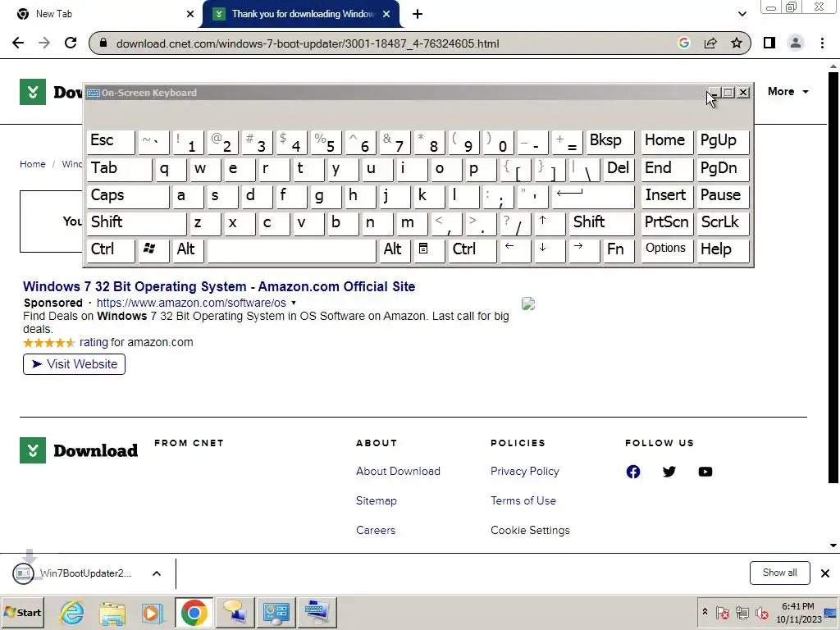840x630 pixels.
Task: Open a new tab with the plus button
Action: pos(418,14)
